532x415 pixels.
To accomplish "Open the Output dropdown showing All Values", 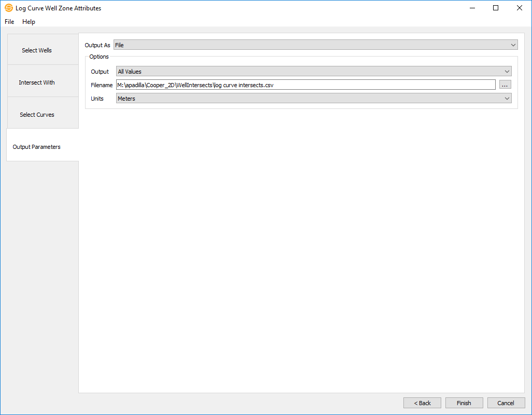I will 313,72.
